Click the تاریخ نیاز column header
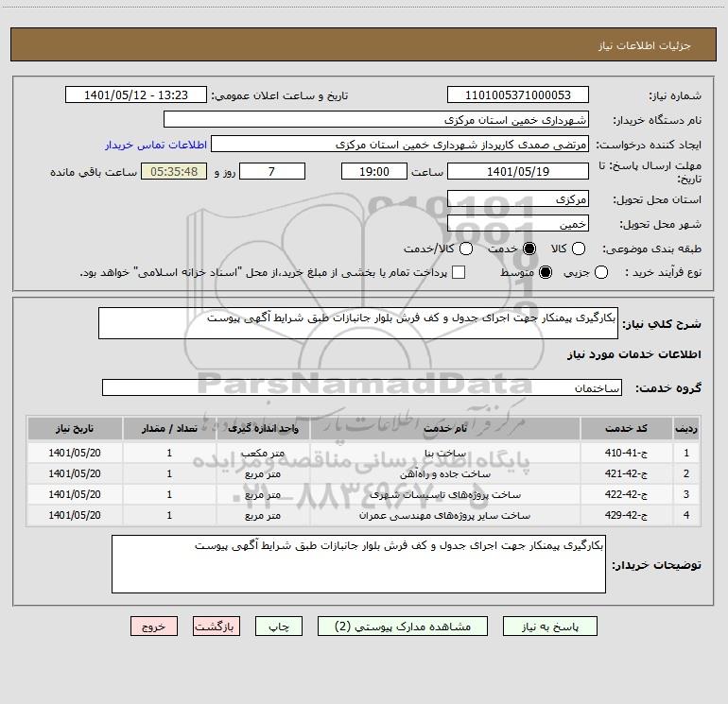The image size is (728, 704). click(75, 428)
